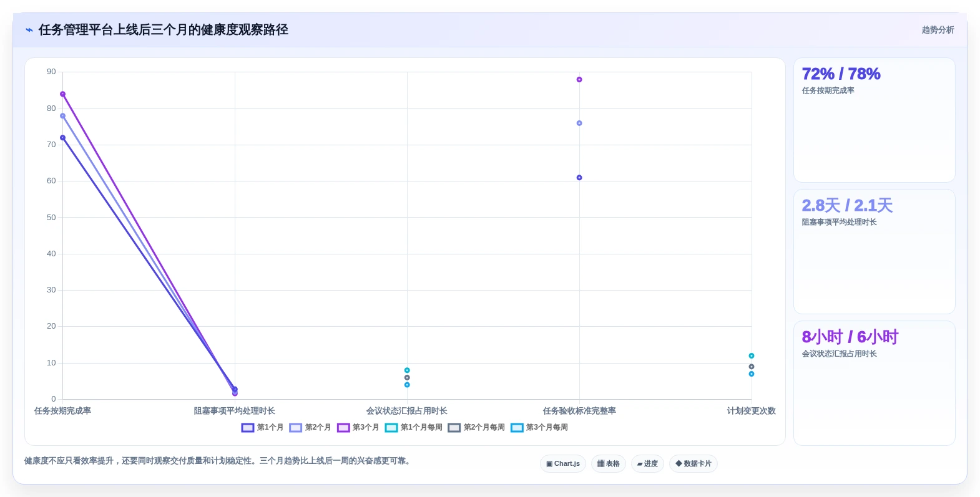Click the 会议状态汇报占用时长 caption in stat card
This screenshot has width=980, height=497.
tap(840, 354)
